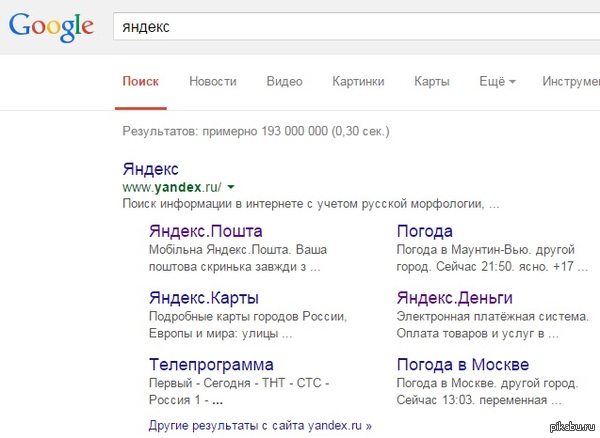Click Другие результаты с сайта yandex.ru
Image resolution: width=600 pixels, height=438 pixels.
point(260,425)
